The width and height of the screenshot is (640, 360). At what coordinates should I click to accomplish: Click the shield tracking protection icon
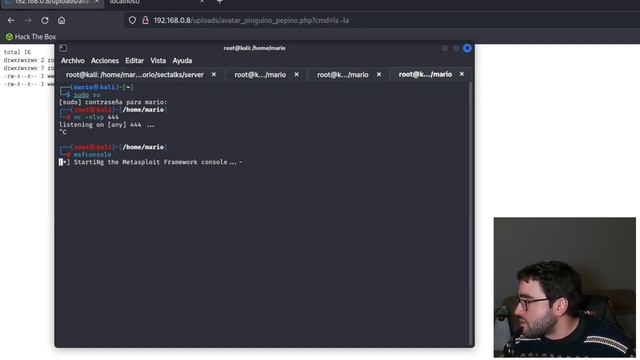[x=132, y=20]
